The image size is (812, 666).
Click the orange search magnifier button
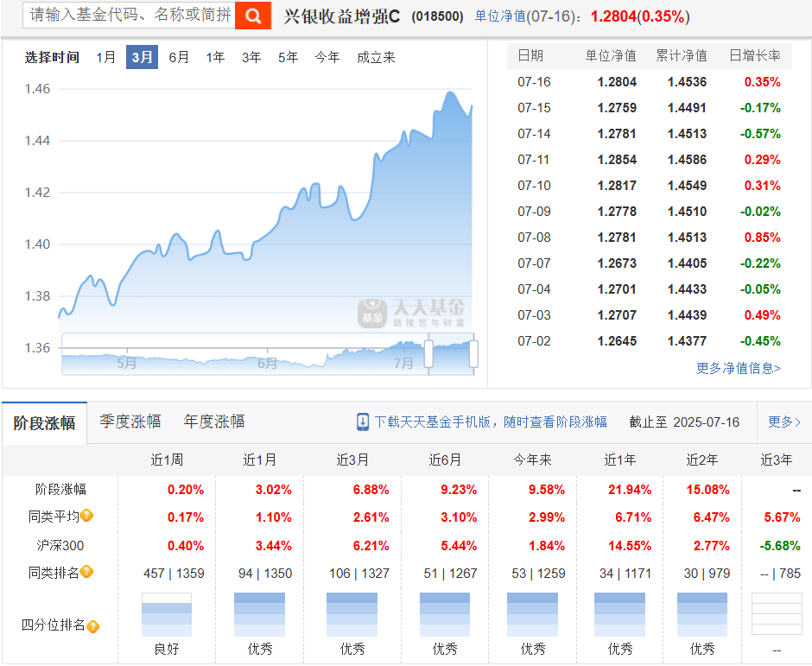253,16
